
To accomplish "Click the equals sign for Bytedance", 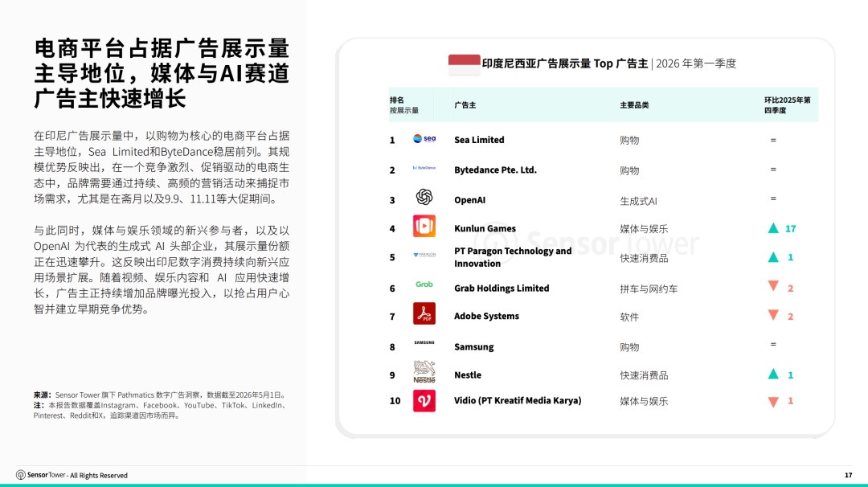I will click(773, 170).
